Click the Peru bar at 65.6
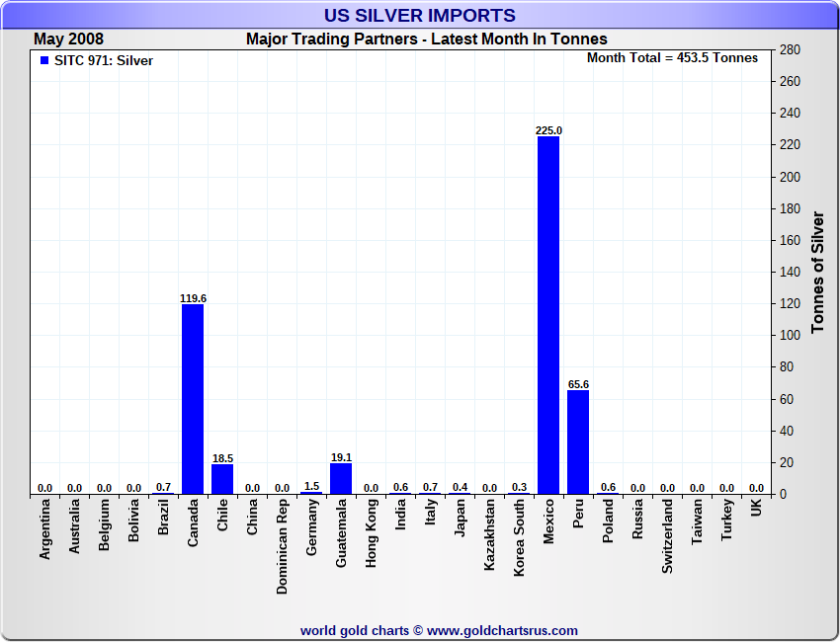This screenshot has height=642, width=840. (578, 441)
